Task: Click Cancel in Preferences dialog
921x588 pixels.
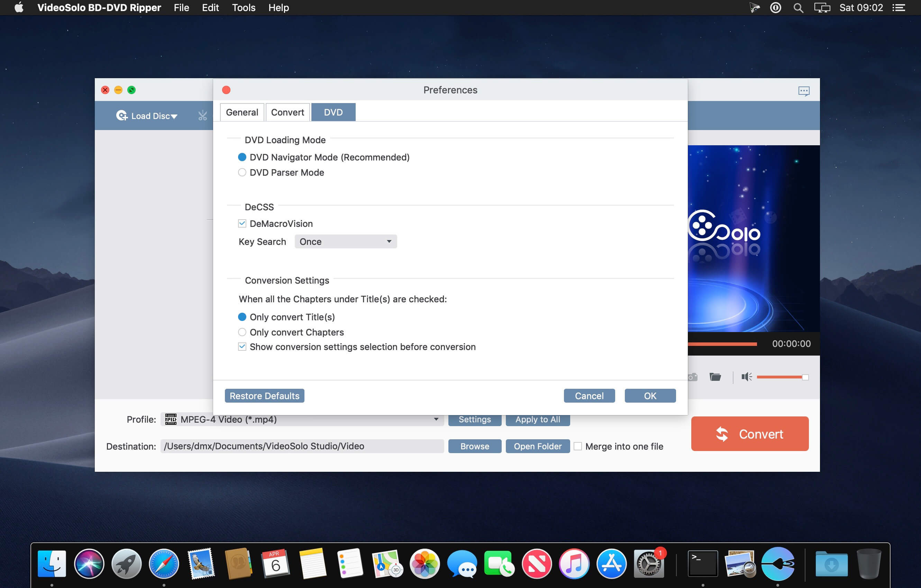Action: [589, 396]
